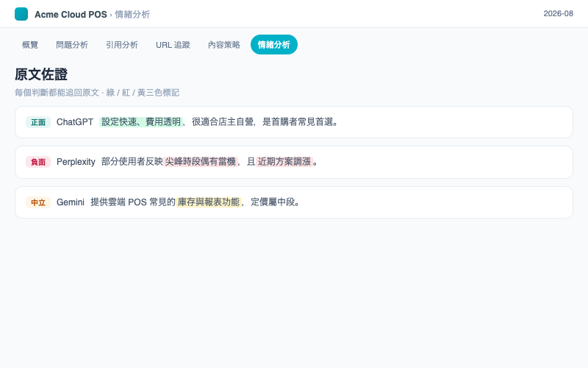588x368 pixels.
Task: Click the text 是首購者常見首選
Action: pos(298,122)
